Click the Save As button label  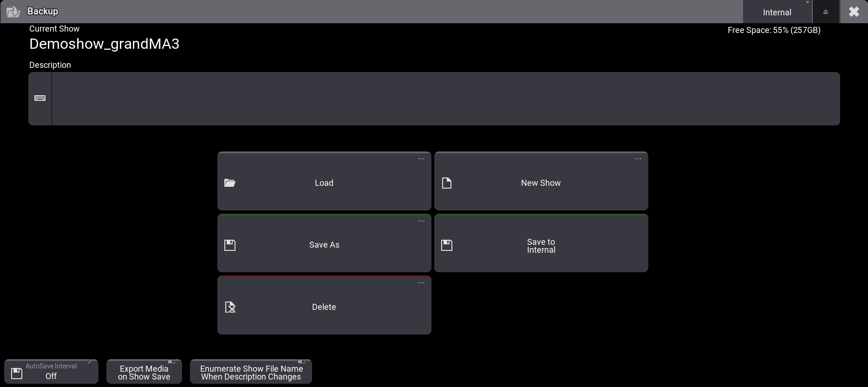pyautogui.click(x=324, y=245)
